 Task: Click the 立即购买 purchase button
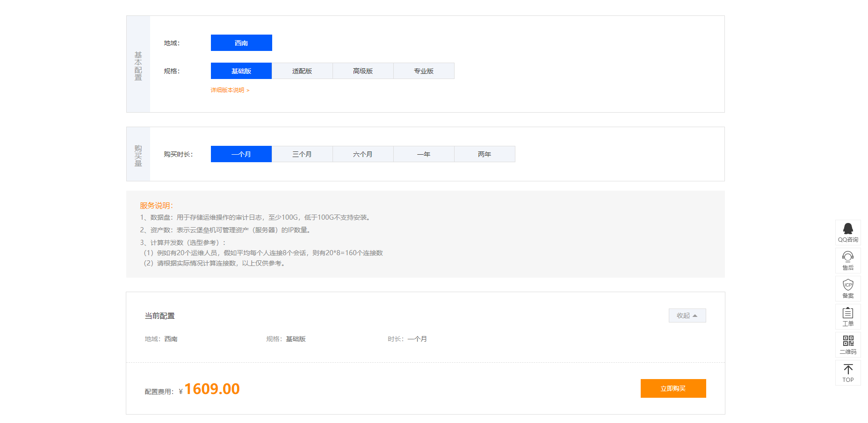[x=673, y=388]
